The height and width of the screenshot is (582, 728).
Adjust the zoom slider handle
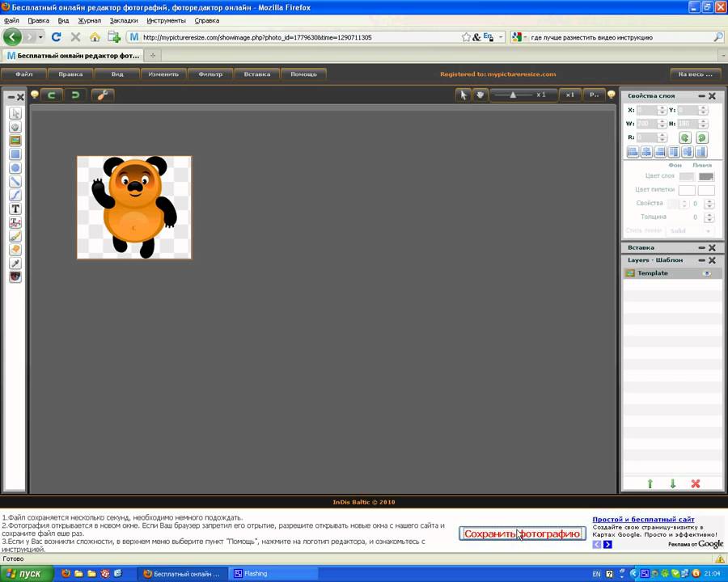point(513,95)
